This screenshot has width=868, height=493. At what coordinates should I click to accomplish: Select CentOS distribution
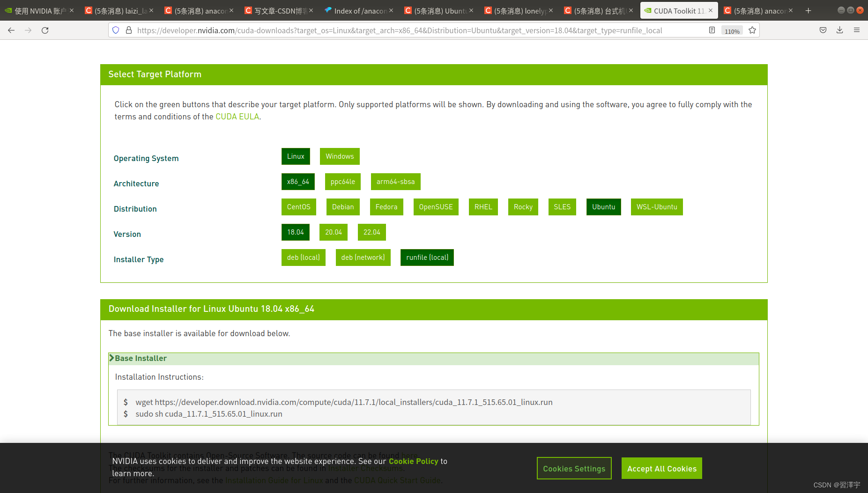298,207
